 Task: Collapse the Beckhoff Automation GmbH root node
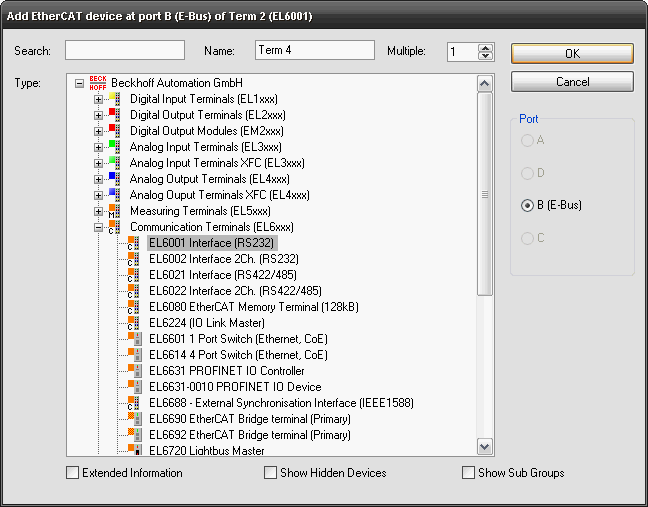[x=79, y=83]
